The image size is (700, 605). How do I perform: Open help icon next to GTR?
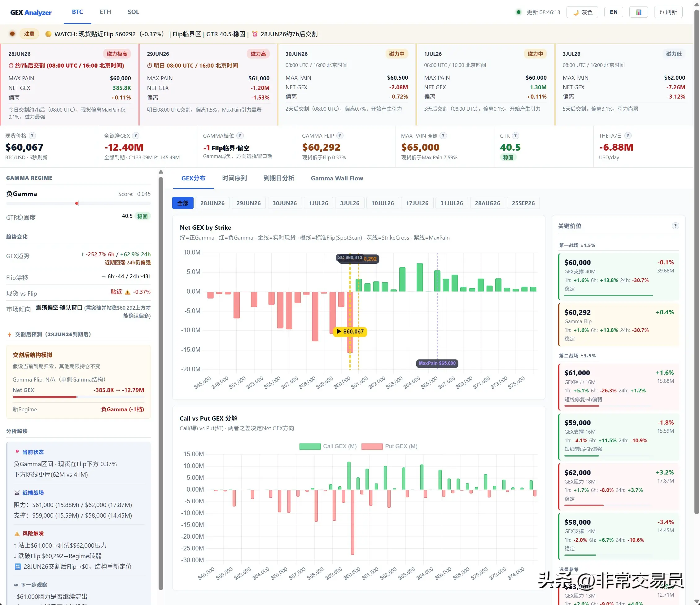pyautogui.click(x=515, y=135)
